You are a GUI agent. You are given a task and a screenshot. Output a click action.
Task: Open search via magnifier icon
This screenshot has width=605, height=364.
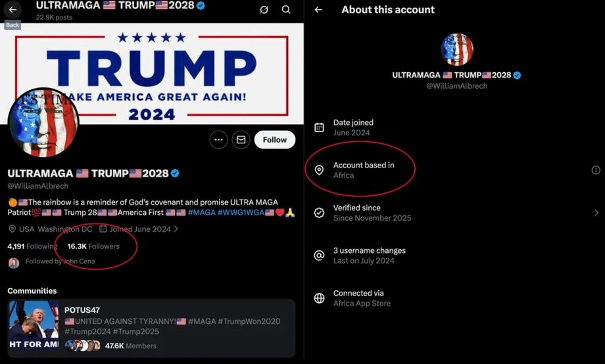(286, 10)
